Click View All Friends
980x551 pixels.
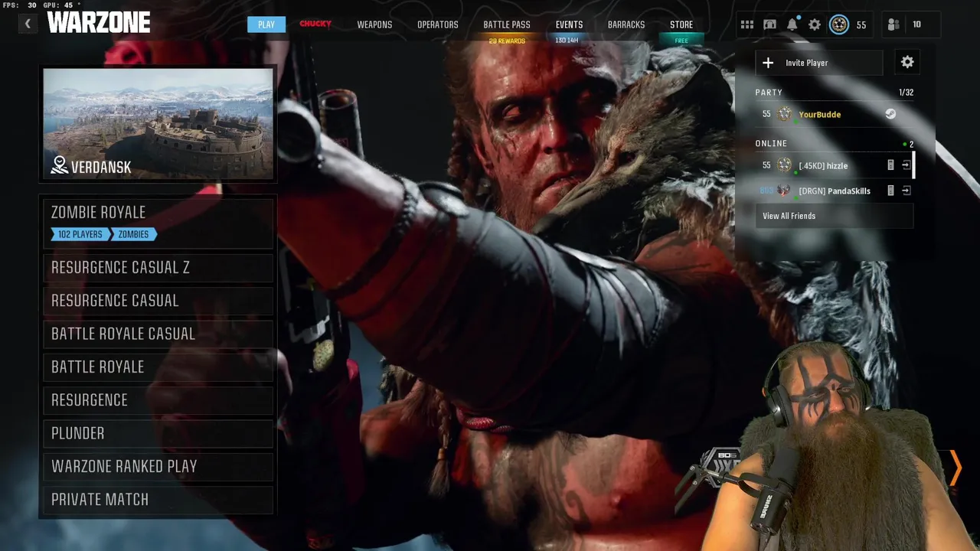click(835, 216)
